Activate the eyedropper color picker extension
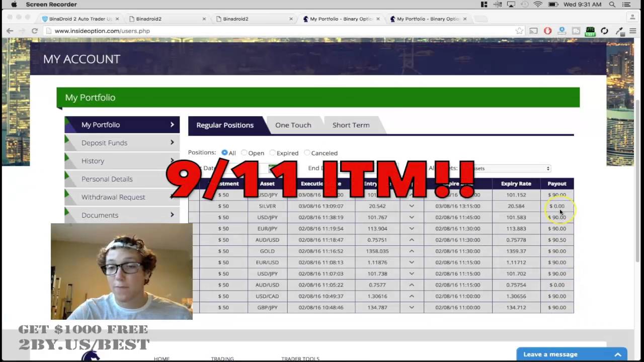The width and height of the screenshot is (644, 362). (x=620, y=31)
